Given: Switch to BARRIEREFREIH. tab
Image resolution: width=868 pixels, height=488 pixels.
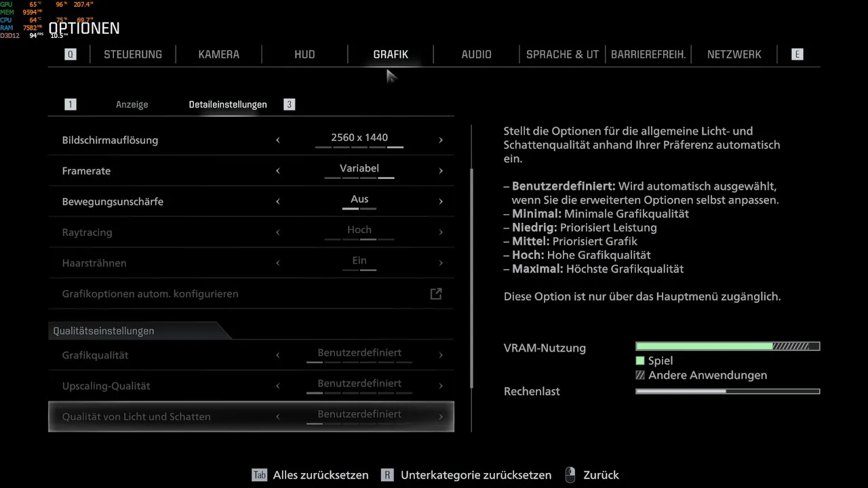Looking at the screenshot, I should point(648,54).
